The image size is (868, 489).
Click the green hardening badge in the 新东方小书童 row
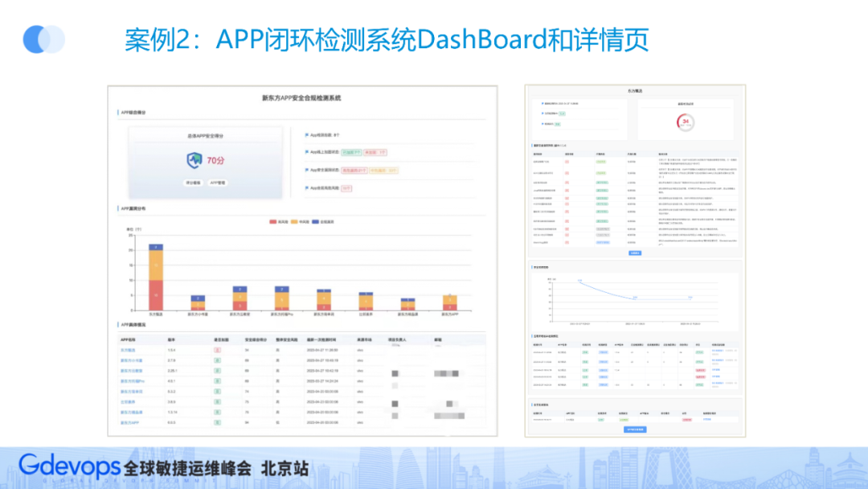pyautogui.click(x=218, y=360)
